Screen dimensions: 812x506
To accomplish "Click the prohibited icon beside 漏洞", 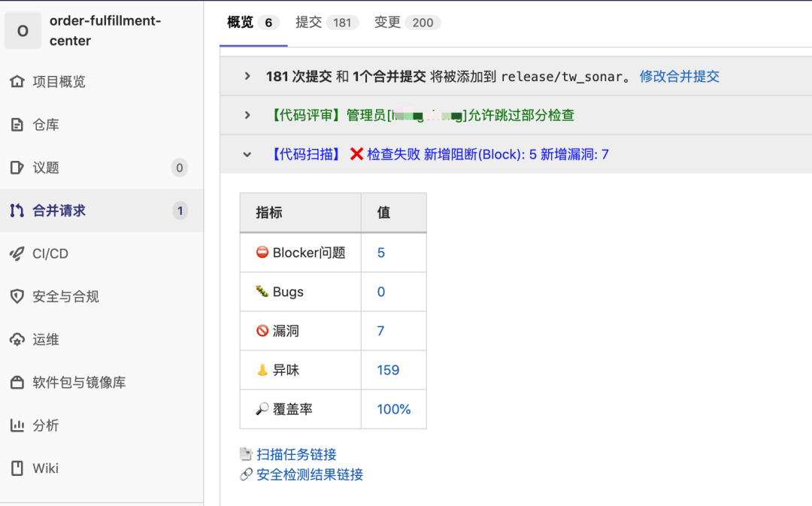I will click(x=262, y=330).
